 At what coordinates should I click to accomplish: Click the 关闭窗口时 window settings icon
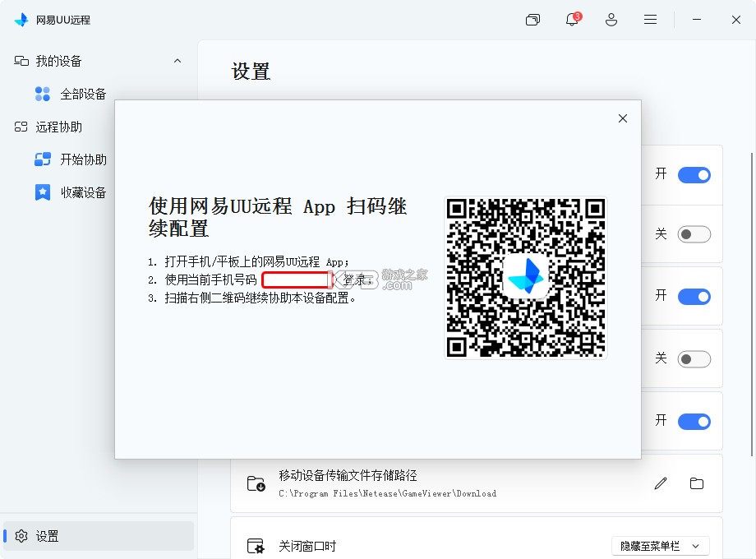tap(256, 546)
